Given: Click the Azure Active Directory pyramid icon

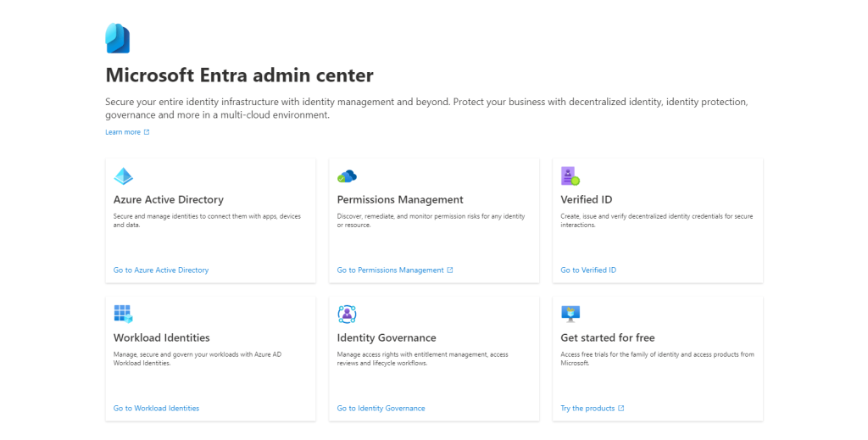Looking at the screenshot, I should tap(124, 176).
